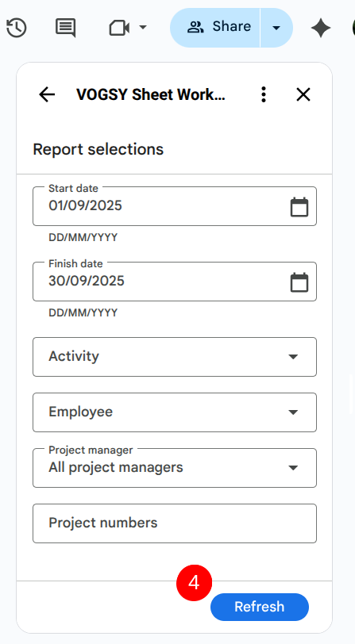Open version history clock icon

click(x=17, y=28)
